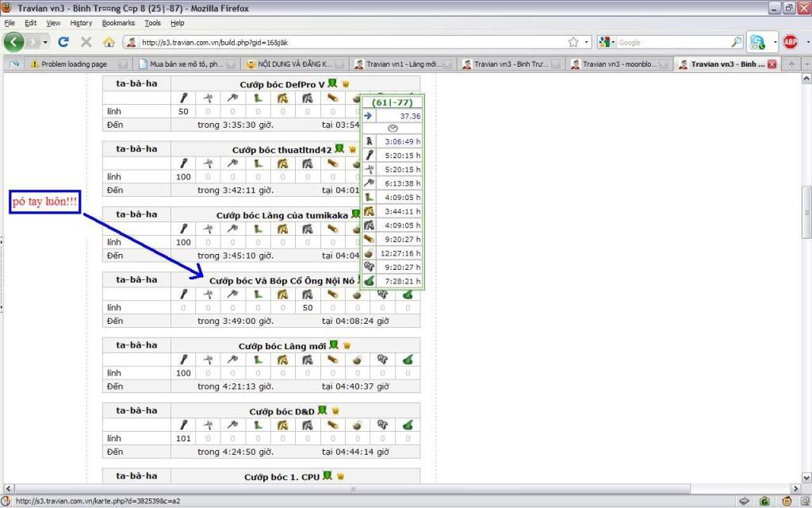This screenshot has height=508, width=812.
Task: Switch to the Problem loading page tab
Action: [78, 63]
